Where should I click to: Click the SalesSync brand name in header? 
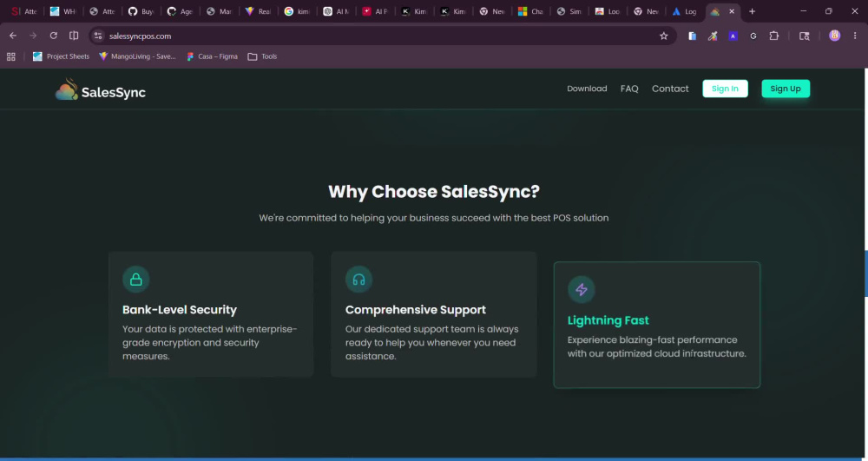tap(114, 92)
